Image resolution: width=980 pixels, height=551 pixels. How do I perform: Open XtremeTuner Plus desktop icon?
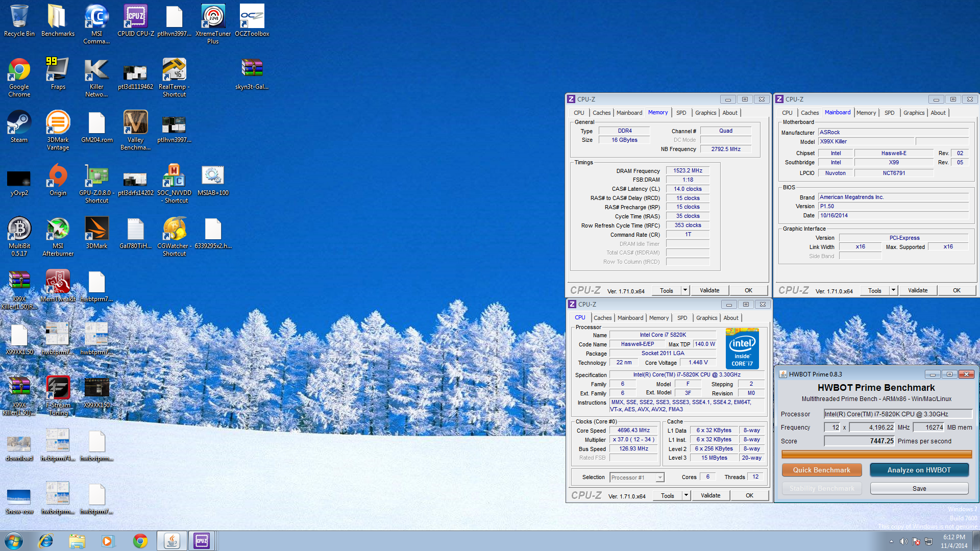[x=213, y=24]
